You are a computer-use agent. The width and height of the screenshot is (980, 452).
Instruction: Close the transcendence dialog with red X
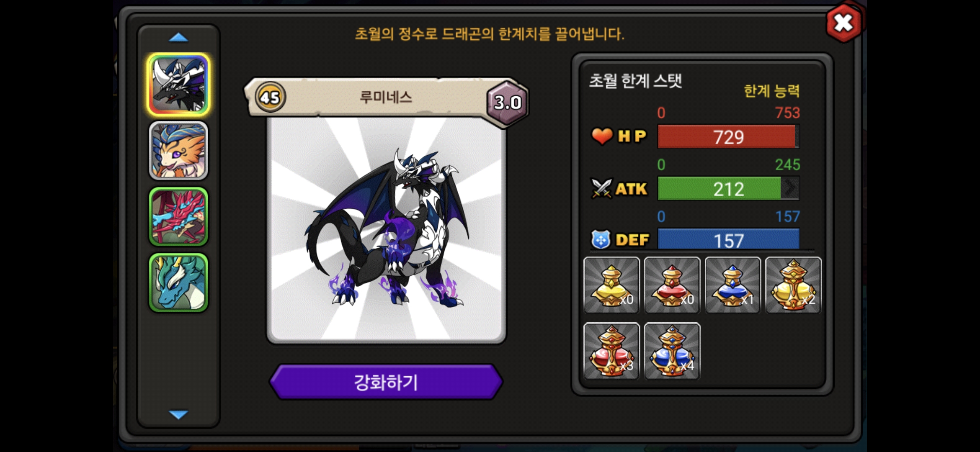click(x=843, y=23)
